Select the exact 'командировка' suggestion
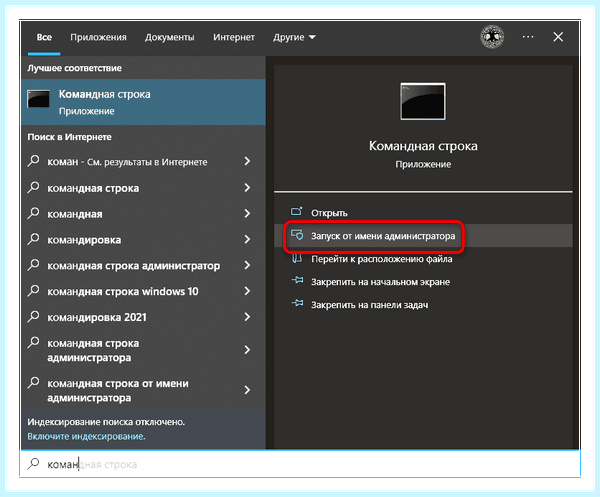 [x=143, y=240]
